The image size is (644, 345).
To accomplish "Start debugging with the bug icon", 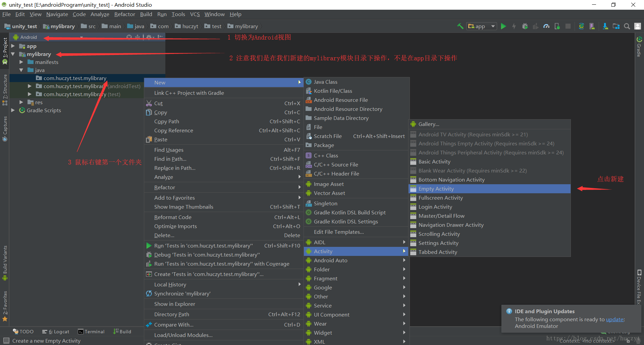I will 525,26.
